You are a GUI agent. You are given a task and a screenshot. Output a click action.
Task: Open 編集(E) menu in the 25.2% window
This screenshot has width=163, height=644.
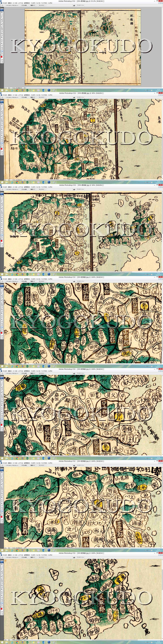[10, 3]
